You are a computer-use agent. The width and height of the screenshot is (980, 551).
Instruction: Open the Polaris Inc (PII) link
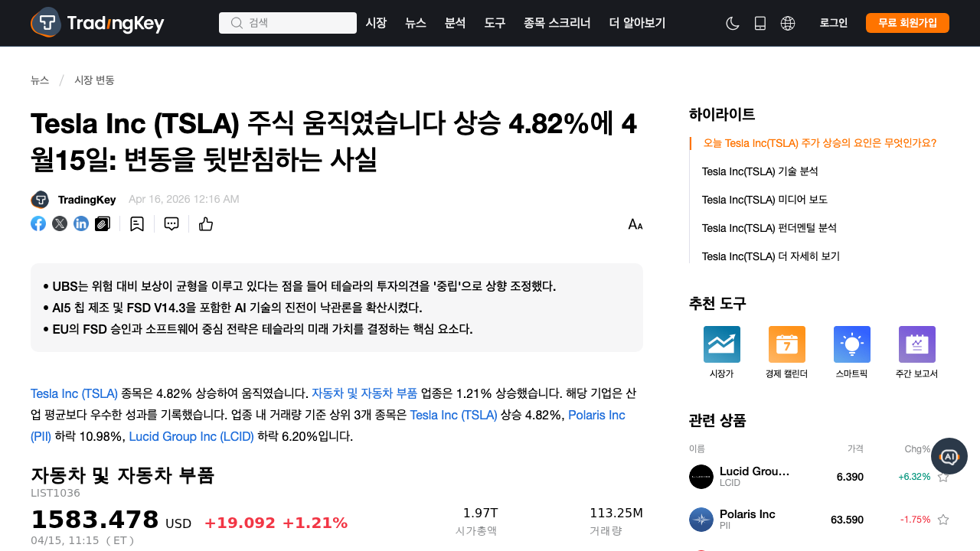596,415
